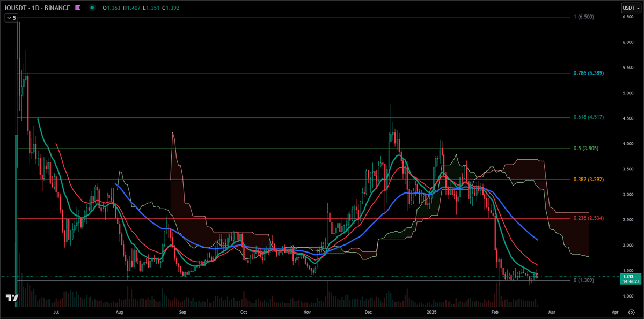Select the 0.236 (2.534) Fibonacci level label

click(x=589, y=218)
